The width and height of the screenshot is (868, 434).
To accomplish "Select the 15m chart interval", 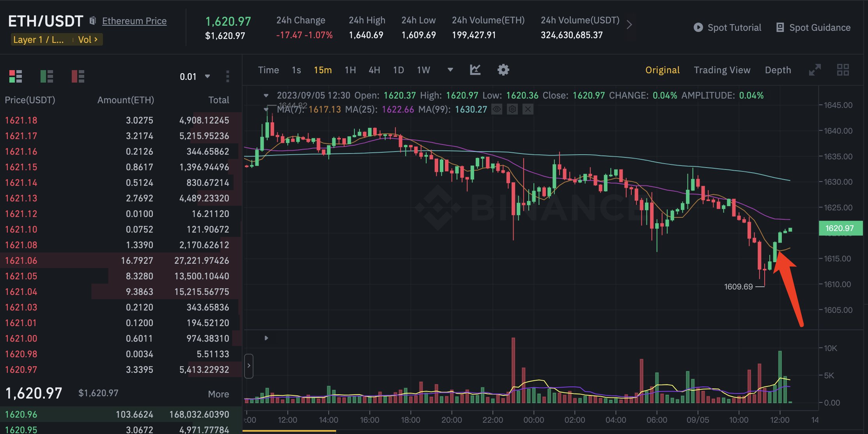I will (323, 70).
